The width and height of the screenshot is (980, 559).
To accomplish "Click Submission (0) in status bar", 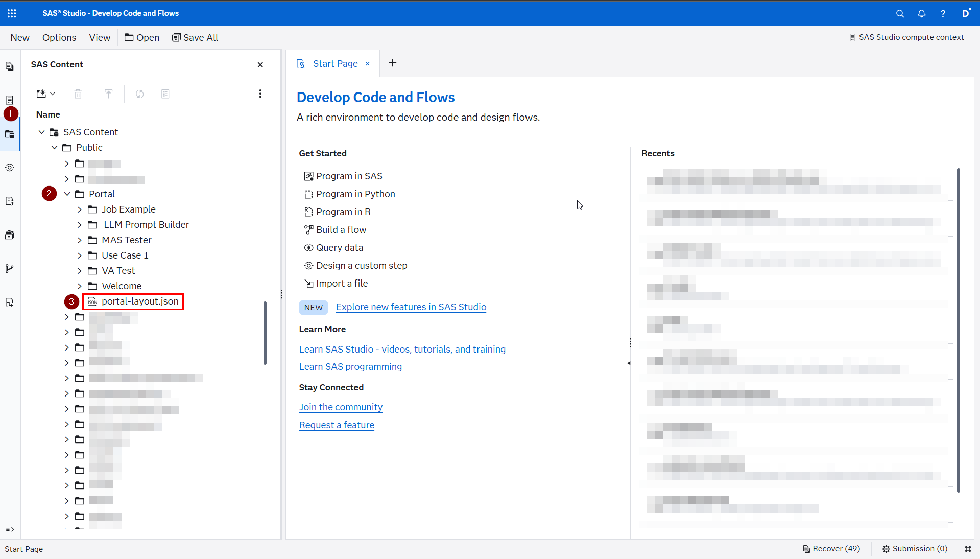I will [x=915, y=549].
